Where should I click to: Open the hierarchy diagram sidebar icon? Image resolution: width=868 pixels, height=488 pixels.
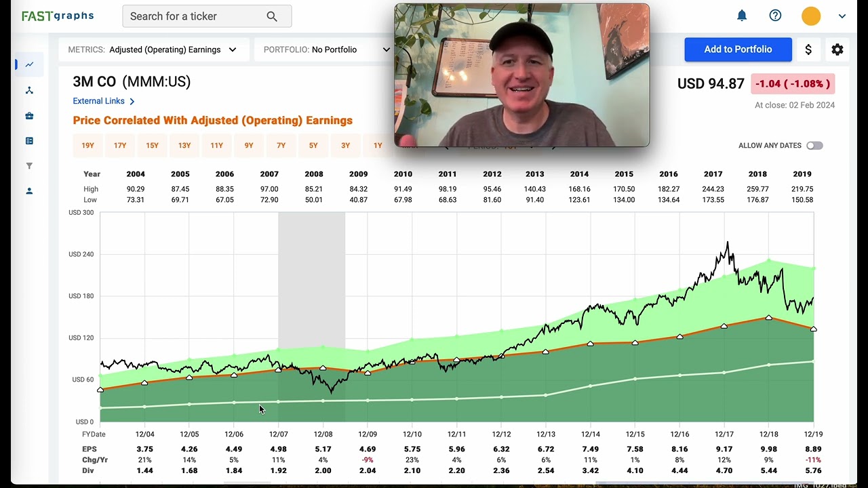(29, 90)
